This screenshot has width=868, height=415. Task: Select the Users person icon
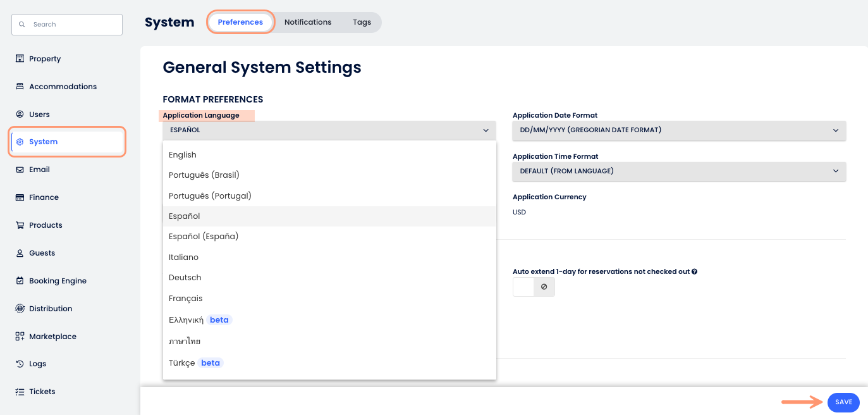coord(20,115)
